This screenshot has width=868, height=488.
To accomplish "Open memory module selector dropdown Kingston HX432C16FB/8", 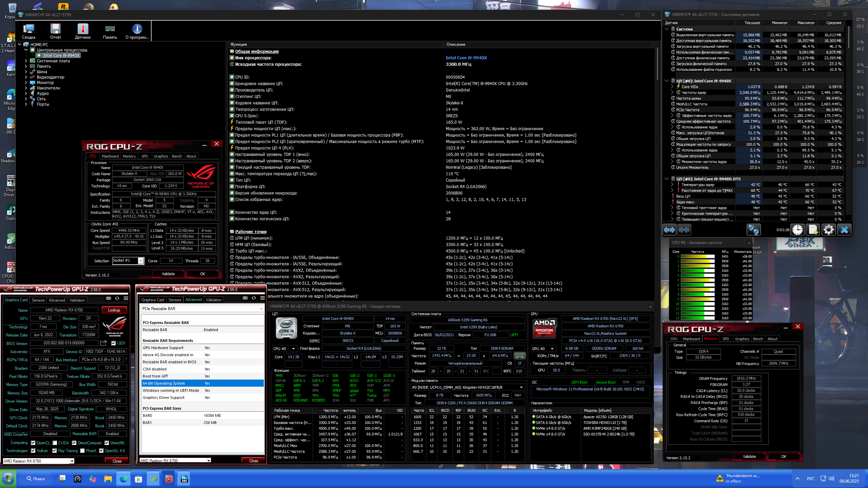I will click(468, 387).
